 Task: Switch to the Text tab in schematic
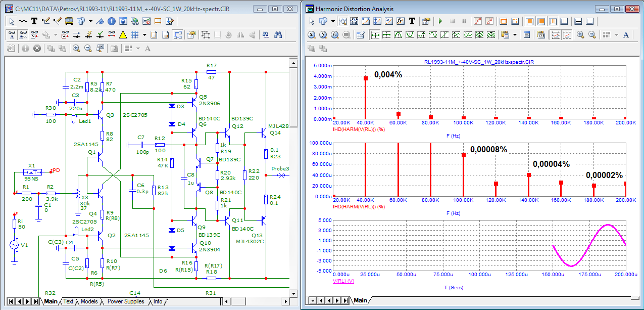tap(68, 301)
